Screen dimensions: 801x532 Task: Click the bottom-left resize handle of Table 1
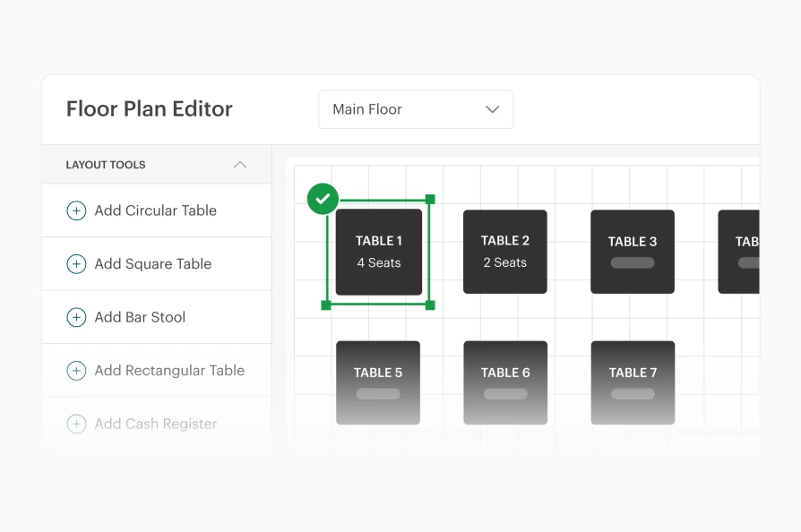tap(326, 305)
